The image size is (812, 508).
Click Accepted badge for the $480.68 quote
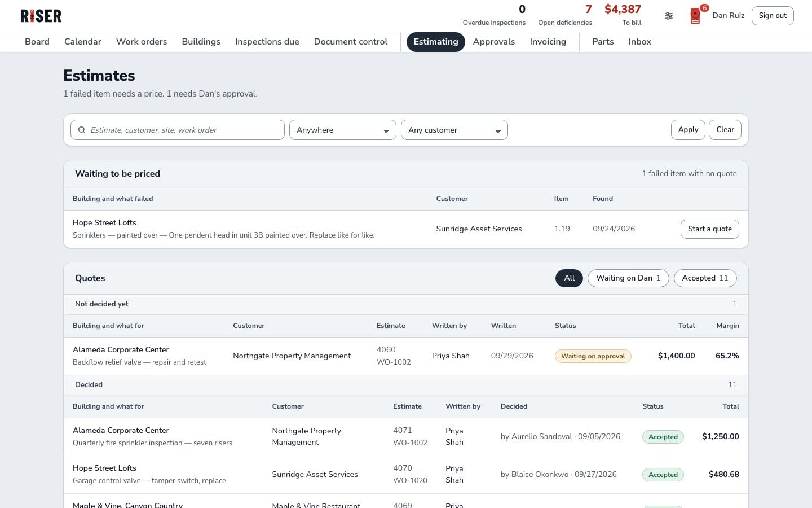[x=663, y=475]
